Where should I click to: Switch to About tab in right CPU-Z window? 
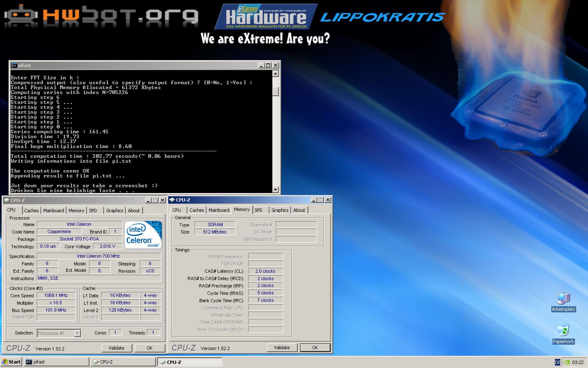tap(299, 210)
